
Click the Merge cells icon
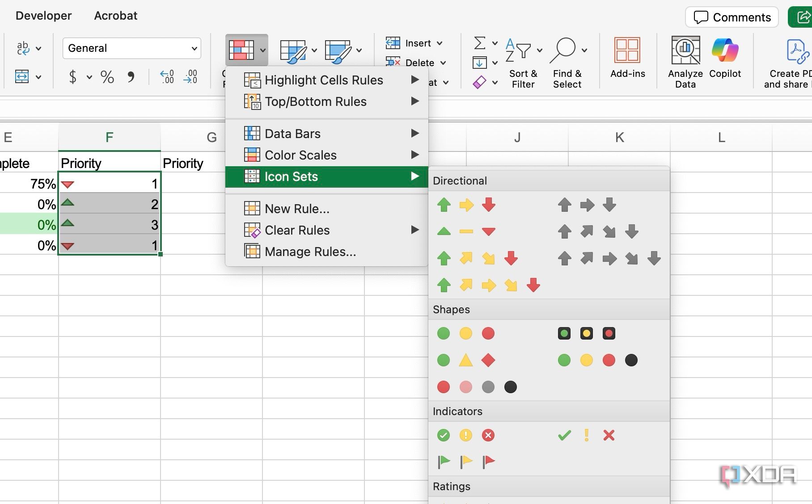22,77
